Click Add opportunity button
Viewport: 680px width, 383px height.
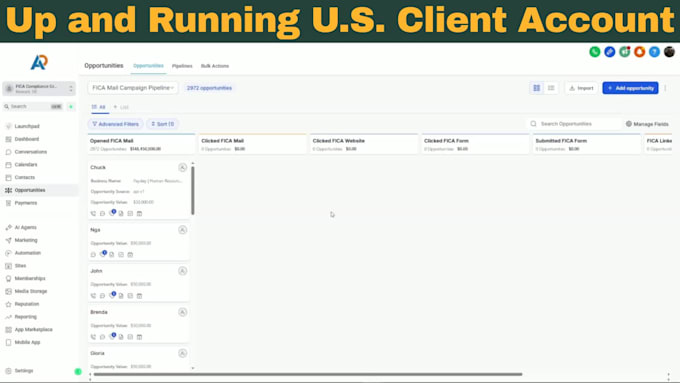[630, 88]
